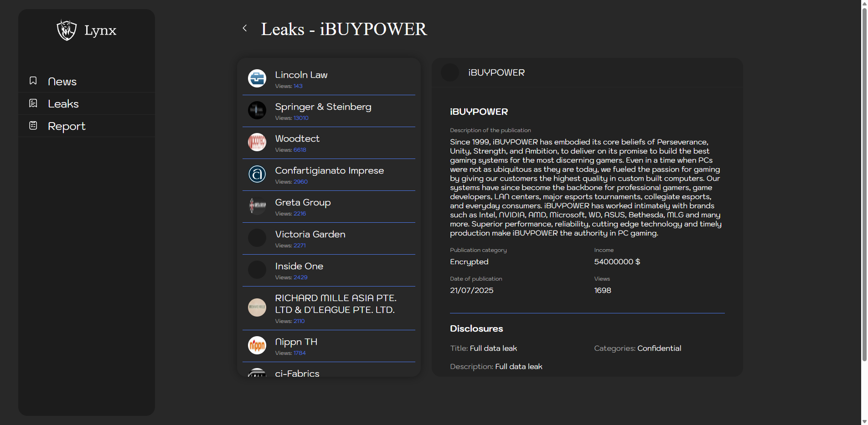Click the iBUYPOWER avatar in detail header
The height and width of the screenshot is (425, 868).
tap(450, 73)
